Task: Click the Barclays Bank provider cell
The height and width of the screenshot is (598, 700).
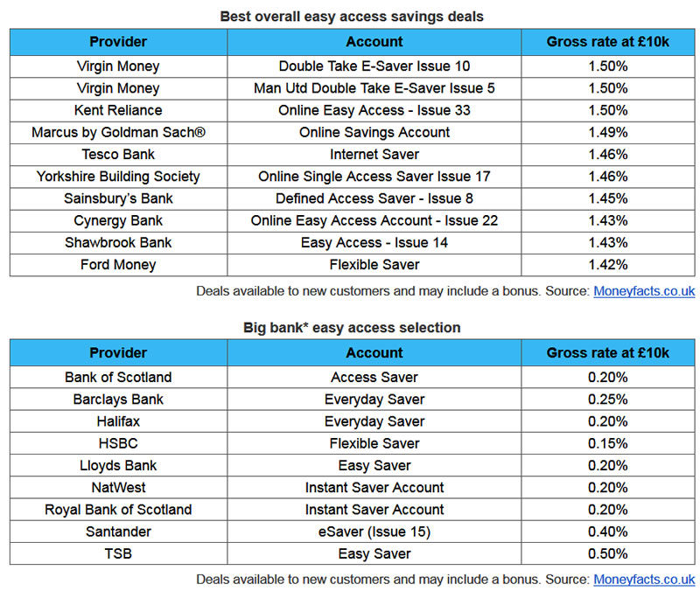Action: click(x=118, y=400)
